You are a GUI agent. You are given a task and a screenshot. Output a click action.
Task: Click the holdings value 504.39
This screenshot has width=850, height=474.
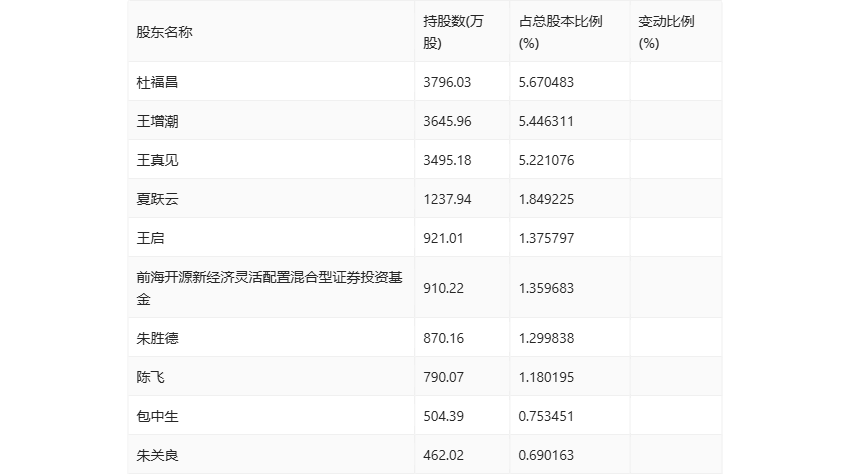coord(443,416)
